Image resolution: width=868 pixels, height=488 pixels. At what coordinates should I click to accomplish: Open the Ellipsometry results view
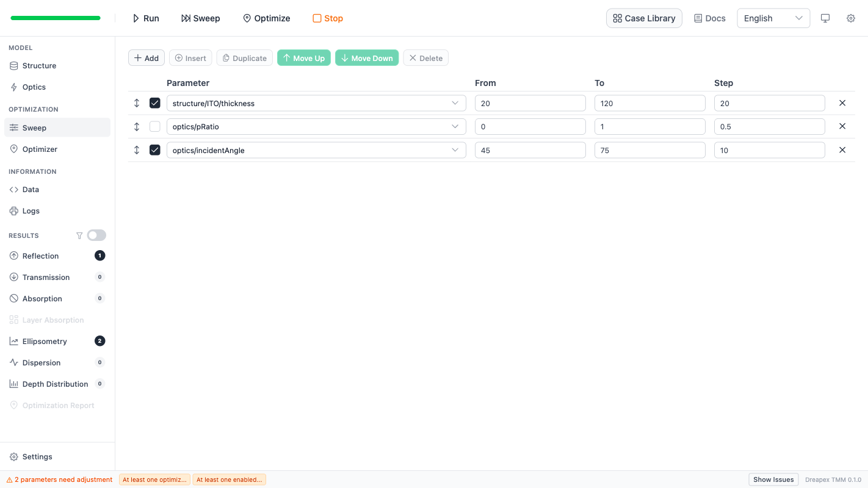pos(45,341)
